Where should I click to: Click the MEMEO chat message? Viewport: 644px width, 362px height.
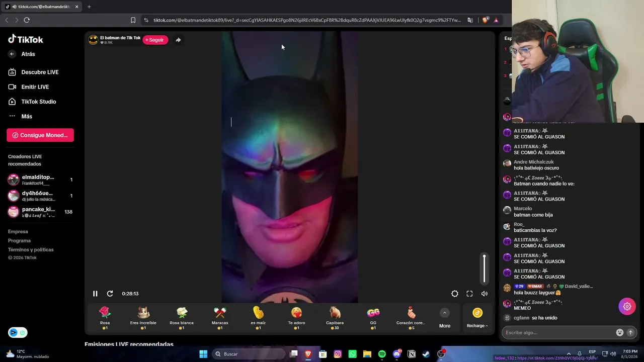[x=522, y=308]
